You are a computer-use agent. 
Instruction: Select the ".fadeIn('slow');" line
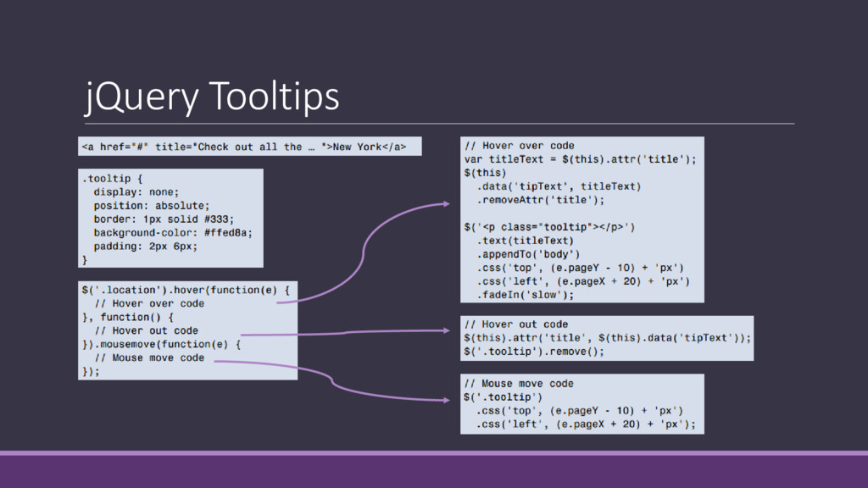(x=526, y=295)
